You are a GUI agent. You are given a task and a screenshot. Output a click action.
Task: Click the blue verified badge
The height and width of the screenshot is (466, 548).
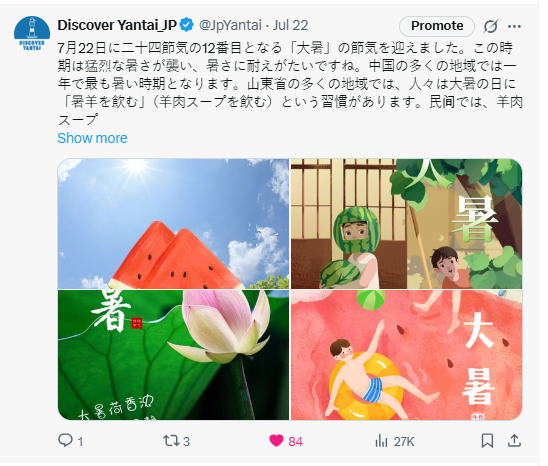tap(187, 26)
